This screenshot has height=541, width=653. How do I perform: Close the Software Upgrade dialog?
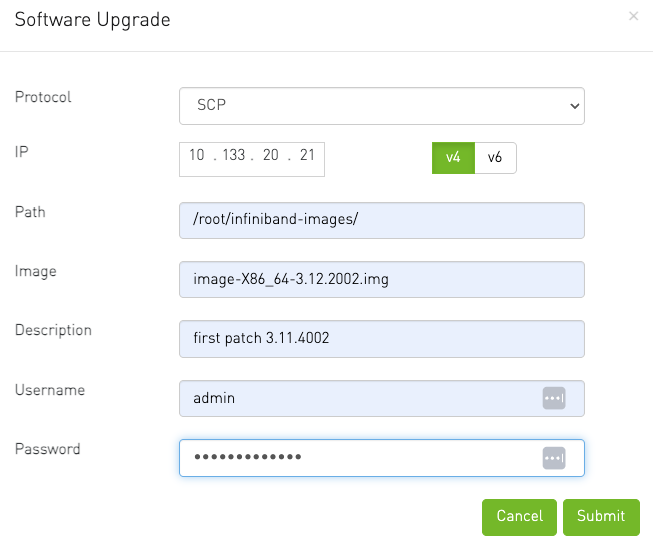point(633,17)
